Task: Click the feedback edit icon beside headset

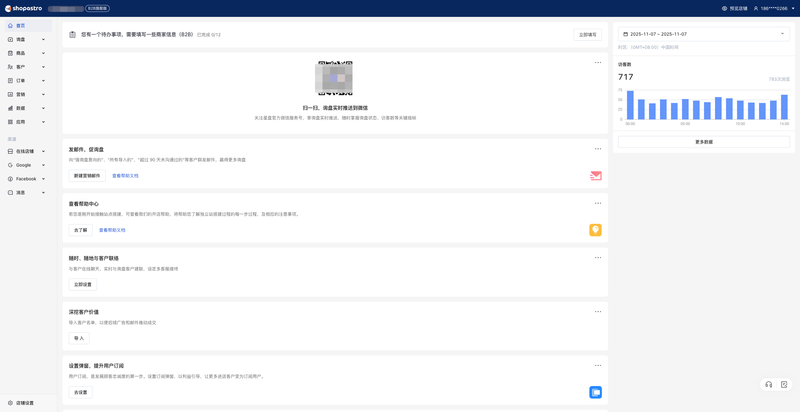Action: pos(784,384)
